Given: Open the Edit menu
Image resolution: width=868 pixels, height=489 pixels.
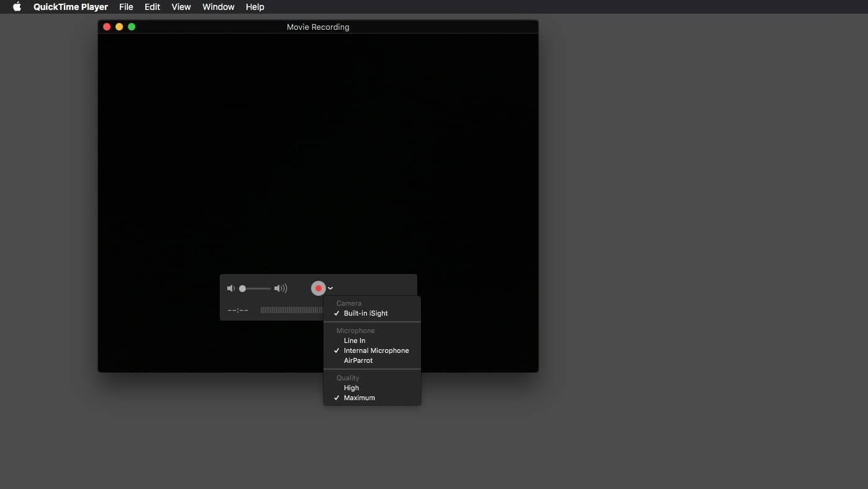Looking at the screenshot, I should 152,7.
